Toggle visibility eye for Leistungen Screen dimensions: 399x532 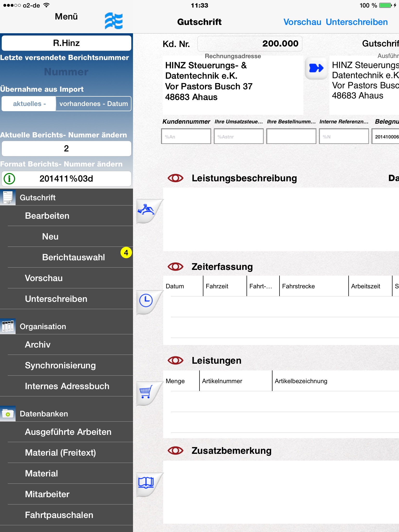tap(176, 360)
